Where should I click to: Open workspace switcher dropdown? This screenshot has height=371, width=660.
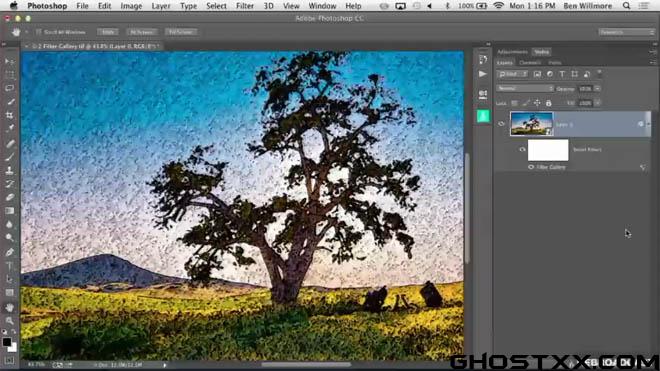(x=626, y=32)
